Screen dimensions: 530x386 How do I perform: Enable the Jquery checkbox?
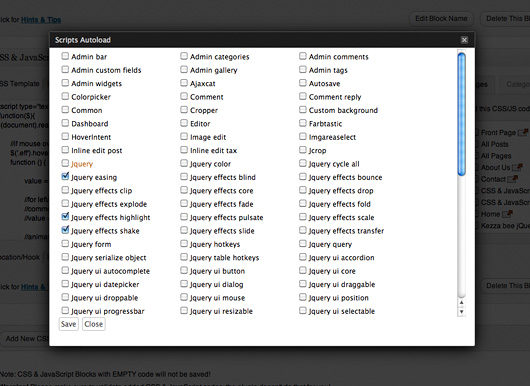pyautogui.click(x=65, y=164)
